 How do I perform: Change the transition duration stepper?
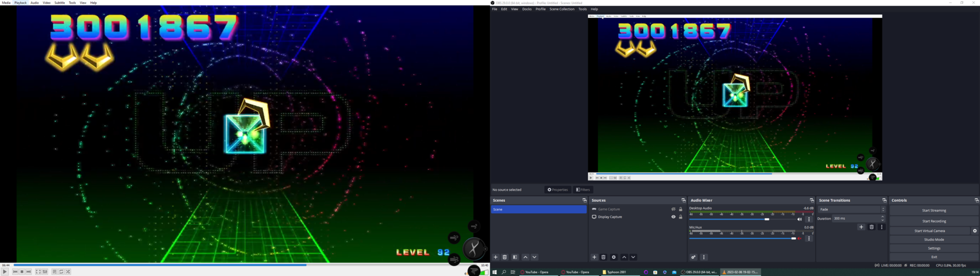point(883,218)
